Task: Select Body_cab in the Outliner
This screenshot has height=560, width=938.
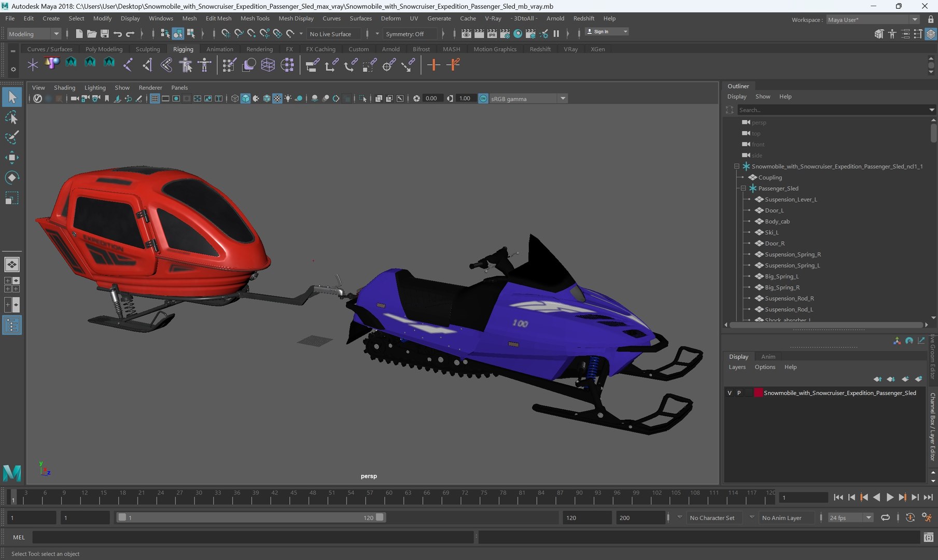Action: point(777,221)
